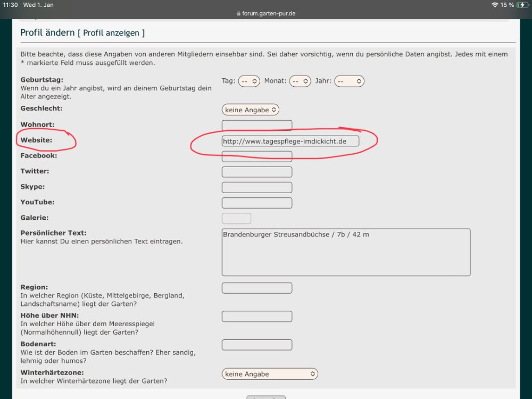Open the Geschlecht dropdown
Viewport: 532px width, 399px height.
point(251,110)
